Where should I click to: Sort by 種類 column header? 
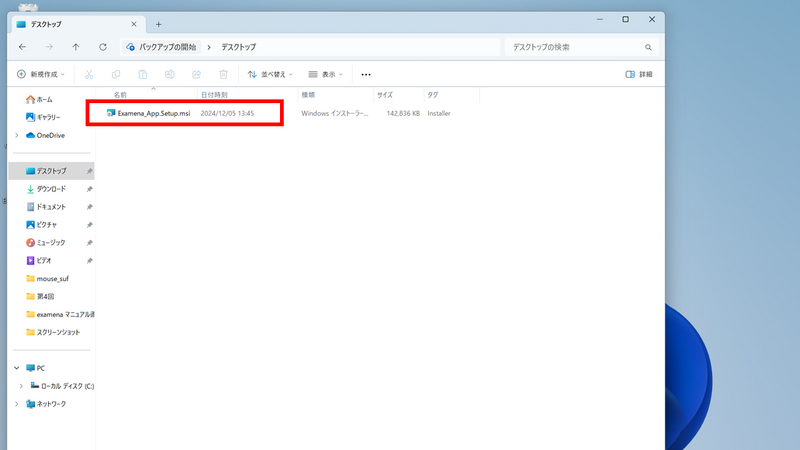pyautogui.click(x=308, y=95)
